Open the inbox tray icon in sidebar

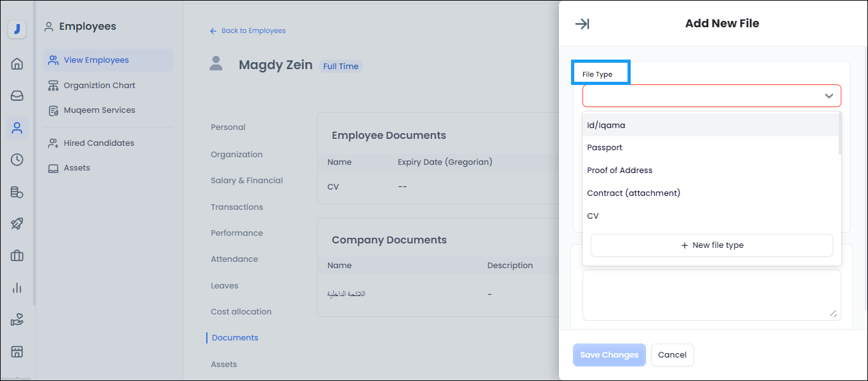point(17,96)
